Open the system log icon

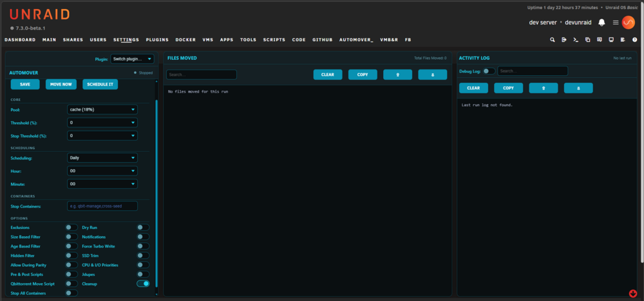click(623, 40)
